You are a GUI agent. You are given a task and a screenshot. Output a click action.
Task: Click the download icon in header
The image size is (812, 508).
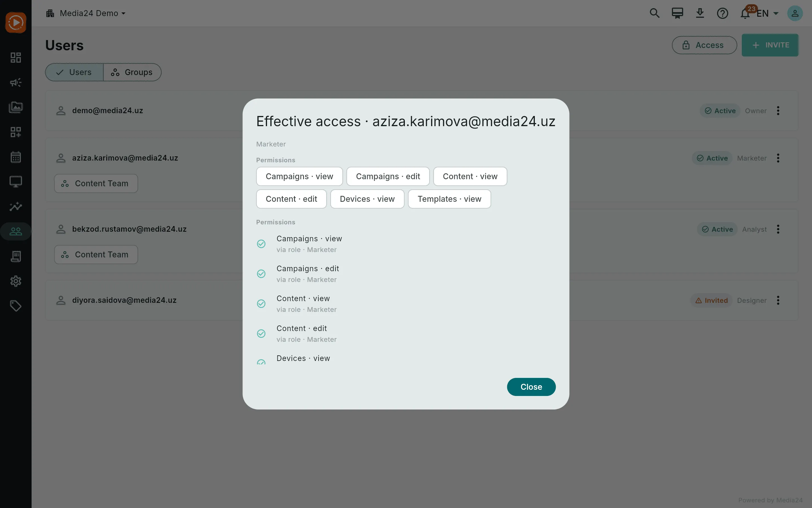pyautogui.click(x=700, y=13)
